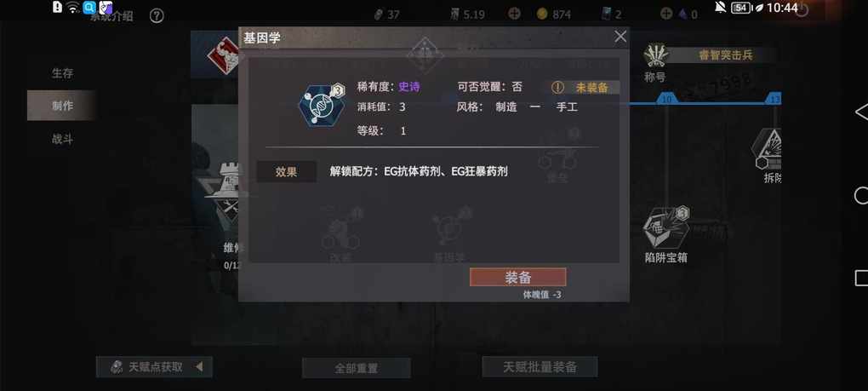Click the 称号 title emblem icon
The width and height of the screenshot is (868, 391).
(656, 55)
